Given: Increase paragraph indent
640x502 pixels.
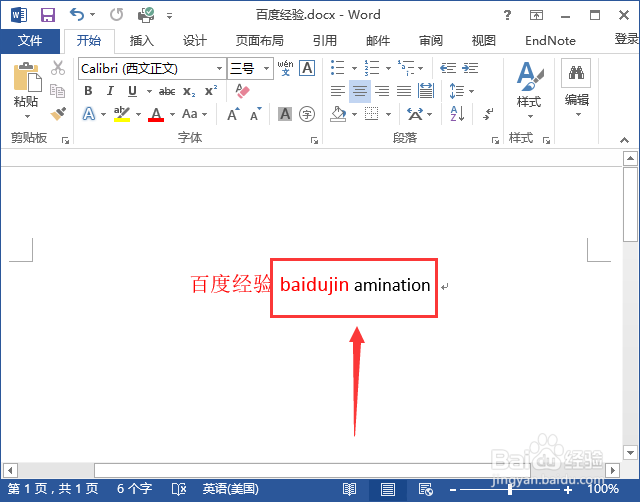Looking at the screenshot, I should tap(470, 68).
